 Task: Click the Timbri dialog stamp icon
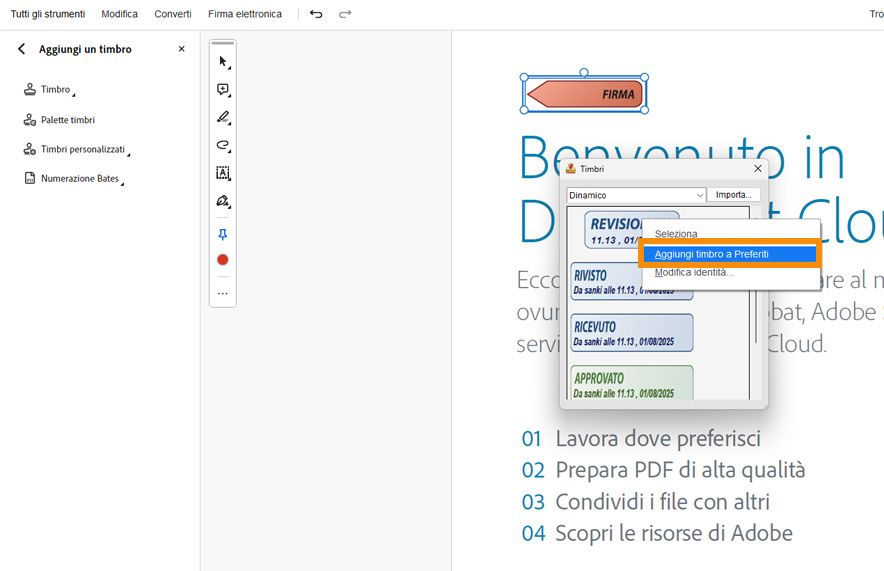coord(571,169)
